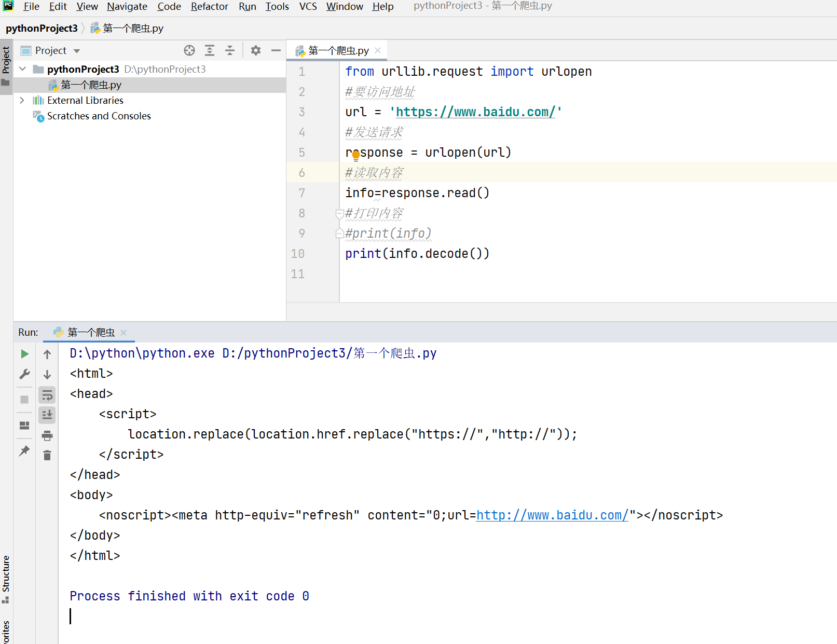Click 'Process finished with exit code 0' text
837x644 pixels.
pyautogui.click(x=189, y=596)
